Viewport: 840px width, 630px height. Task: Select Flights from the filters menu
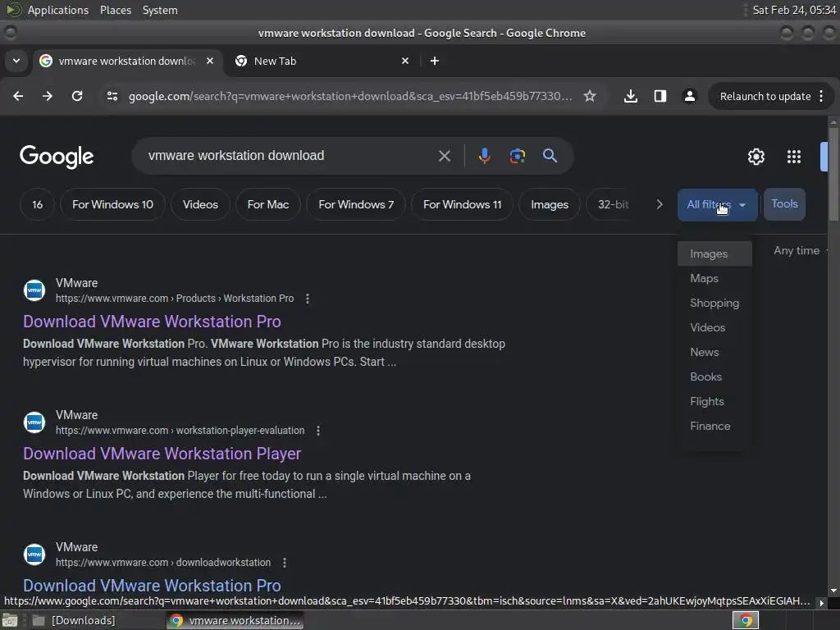pyautogui.click(x=714, y=402)
